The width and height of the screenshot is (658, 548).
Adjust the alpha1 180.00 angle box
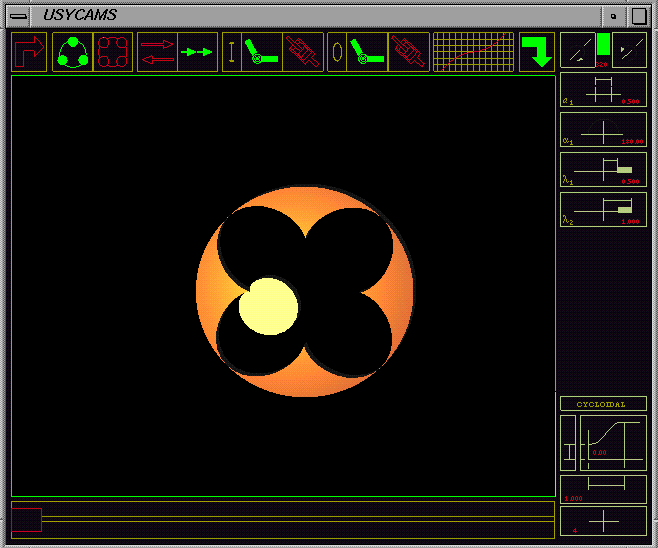(x=603, y=130)
